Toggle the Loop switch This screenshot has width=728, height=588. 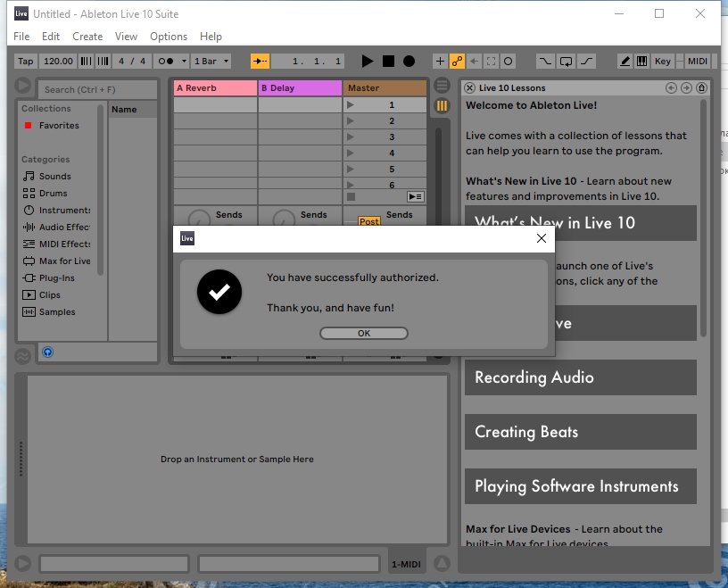(x=566, y=62)
